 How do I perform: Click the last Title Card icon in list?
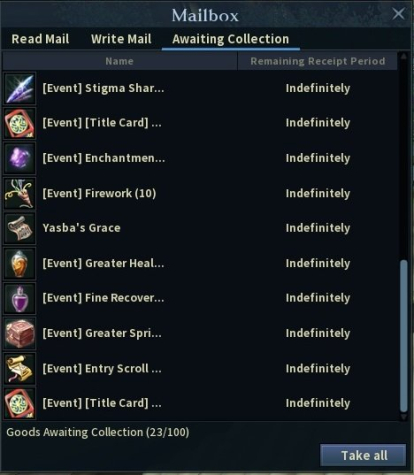[20, 404]
